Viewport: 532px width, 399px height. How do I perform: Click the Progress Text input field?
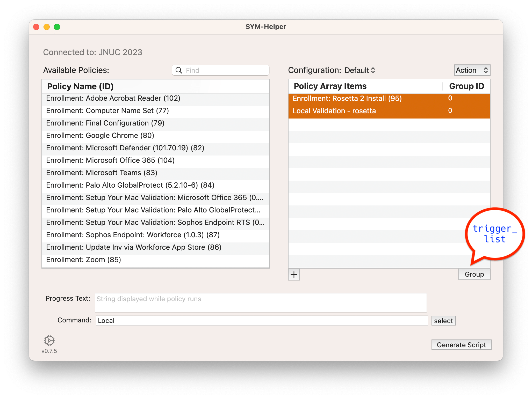pyautogui.click(x=260, y=303)
